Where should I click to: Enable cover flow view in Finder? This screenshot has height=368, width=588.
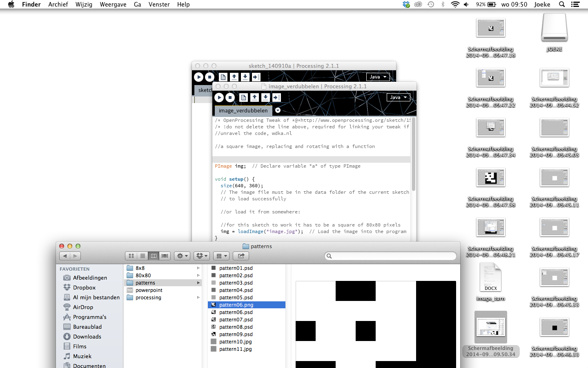click(x=165, y=256)
